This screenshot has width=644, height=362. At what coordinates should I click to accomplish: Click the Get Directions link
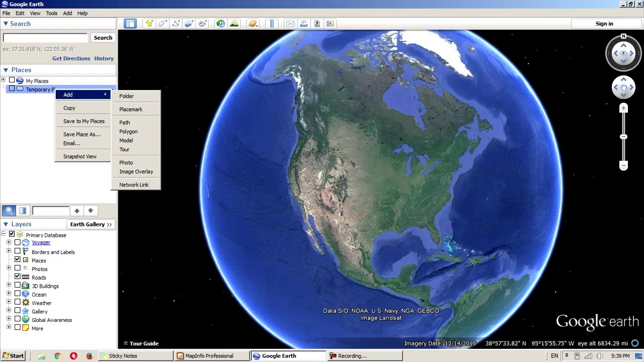coord(71,58)
